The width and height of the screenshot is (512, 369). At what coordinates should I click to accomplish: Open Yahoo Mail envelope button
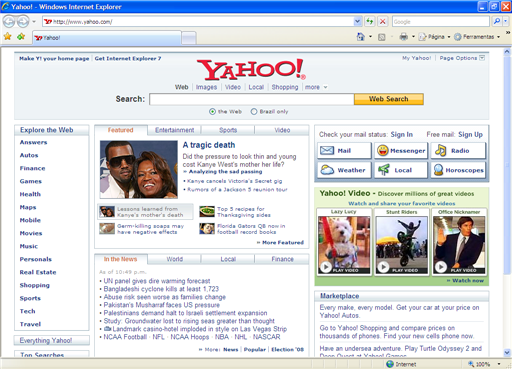[x=344, y=151]
